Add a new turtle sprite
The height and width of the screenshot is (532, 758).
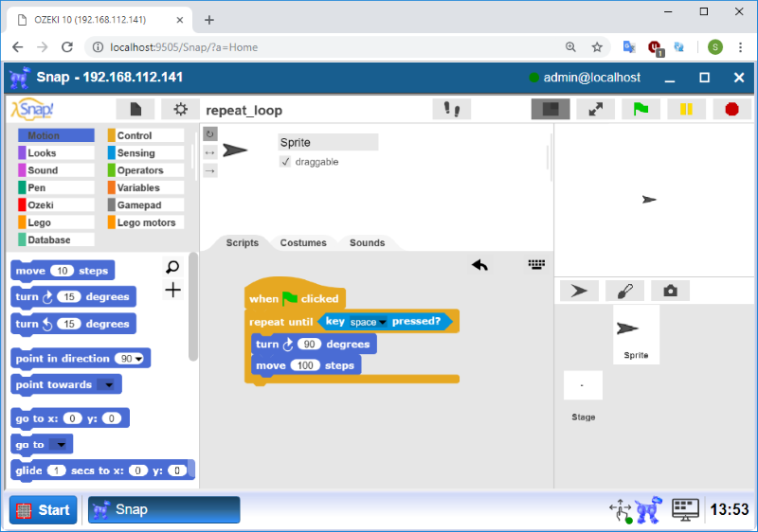pyautogui.click(x=579, y=291)
